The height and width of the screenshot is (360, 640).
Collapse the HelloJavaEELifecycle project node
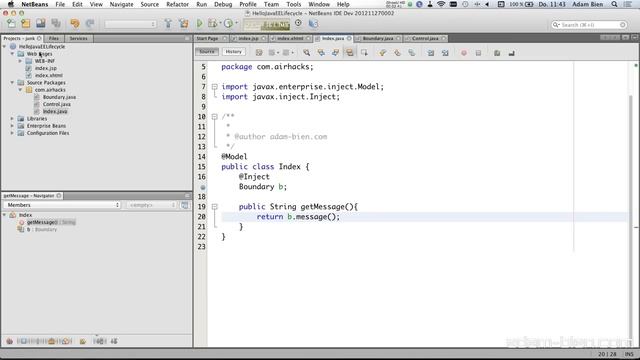pos(4,47)
